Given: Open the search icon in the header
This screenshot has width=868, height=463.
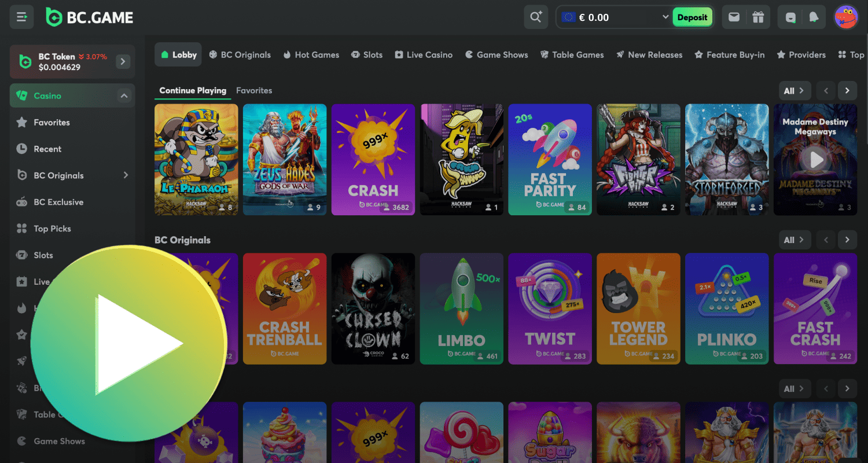Looking at the screenshot, I should [x=536, y=17].
